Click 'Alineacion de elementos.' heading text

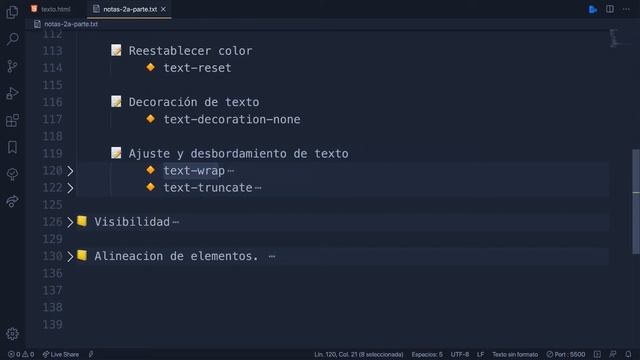[177, 256]
